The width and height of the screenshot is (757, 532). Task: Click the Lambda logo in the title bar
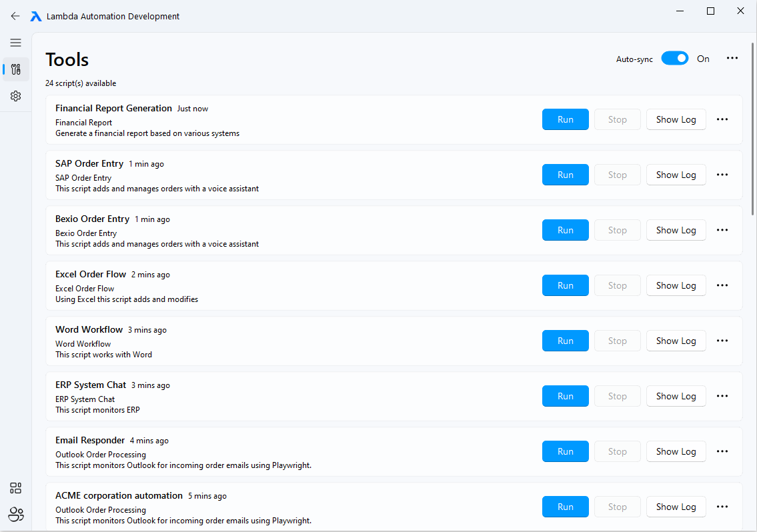point(35,16)
